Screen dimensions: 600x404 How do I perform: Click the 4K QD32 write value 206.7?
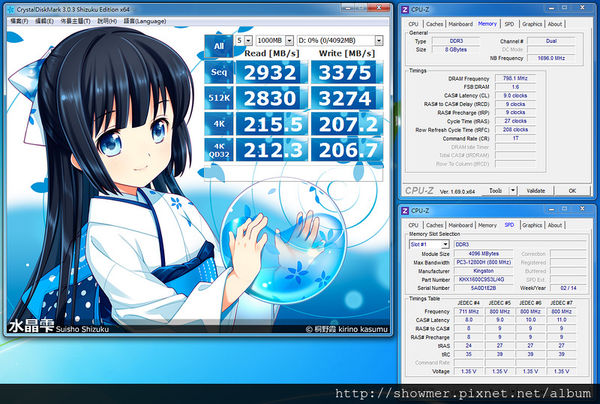tap(346, 150)
